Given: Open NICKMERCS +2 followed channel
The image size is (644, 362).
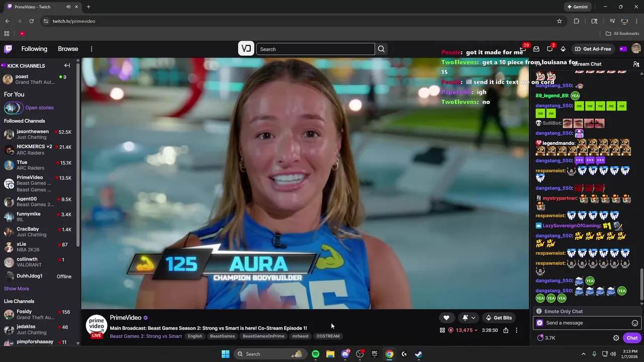Looking at the screenshot, I should tap(38, 149).
